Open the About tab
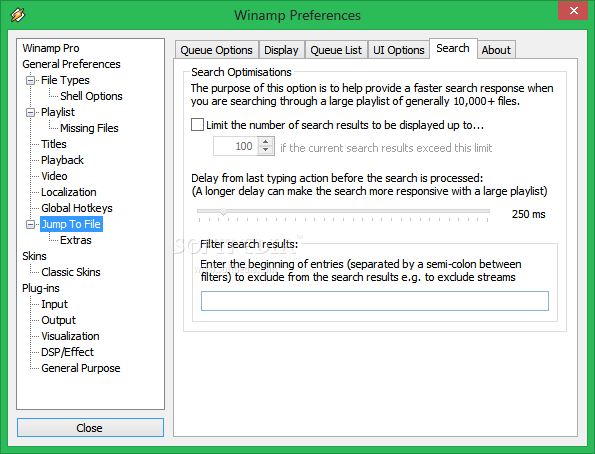This screenshot has height=454, width=595. (x=496, y=50)
